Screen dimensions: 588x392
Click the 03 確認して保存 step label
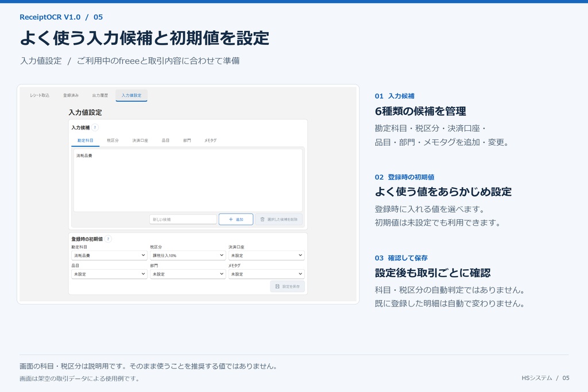pos(401,258)
